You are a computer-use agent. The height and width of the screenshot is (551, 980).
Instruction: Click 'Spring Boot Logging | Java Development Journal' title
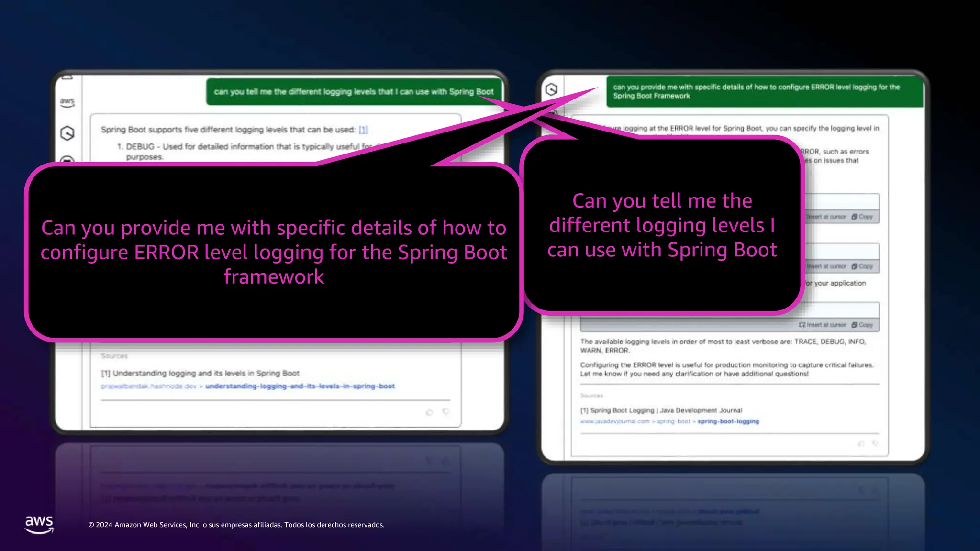point(666,410)
